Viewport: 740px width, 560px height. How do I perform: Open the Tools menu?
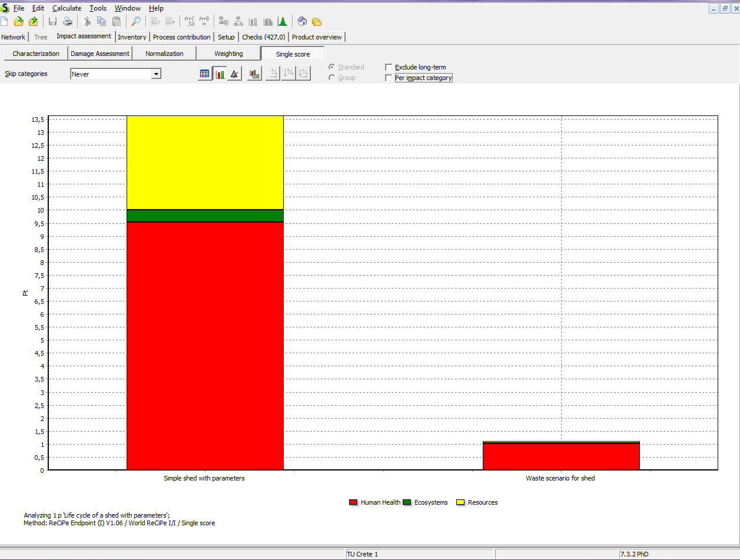(98, 8)
